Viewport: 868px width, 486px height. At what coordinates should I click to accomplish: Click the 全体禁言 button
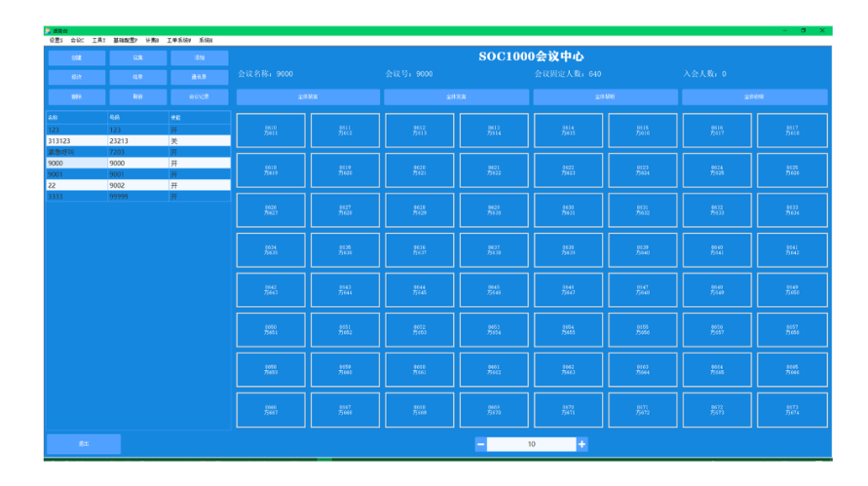307,97
